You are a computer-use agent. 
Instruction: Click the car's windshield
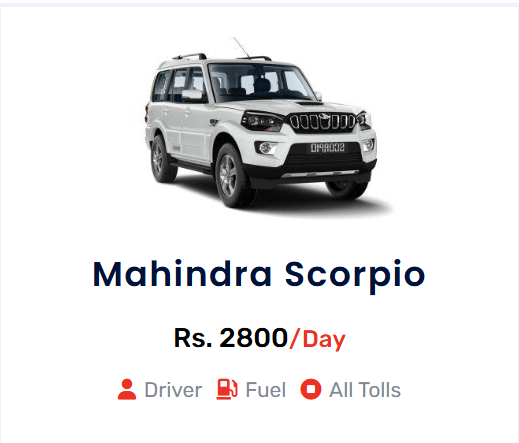click(x=262, y=82)
